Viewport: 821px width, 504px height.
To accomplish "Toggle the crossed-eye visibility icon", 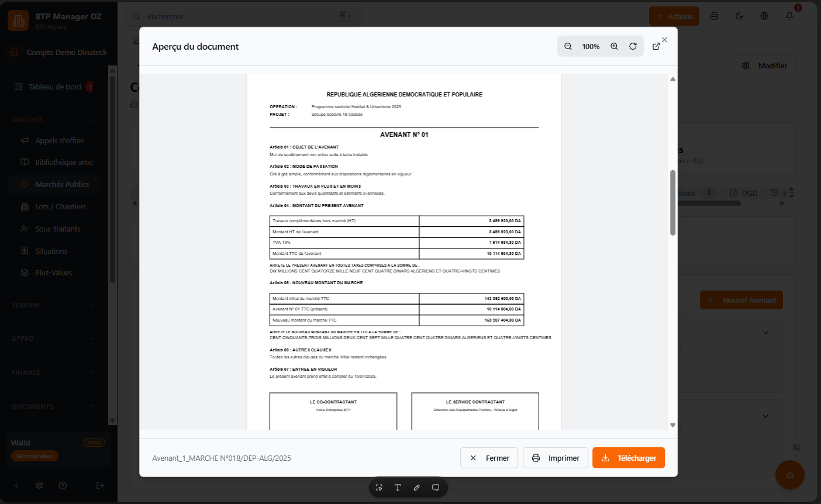I will pos(796,447).
